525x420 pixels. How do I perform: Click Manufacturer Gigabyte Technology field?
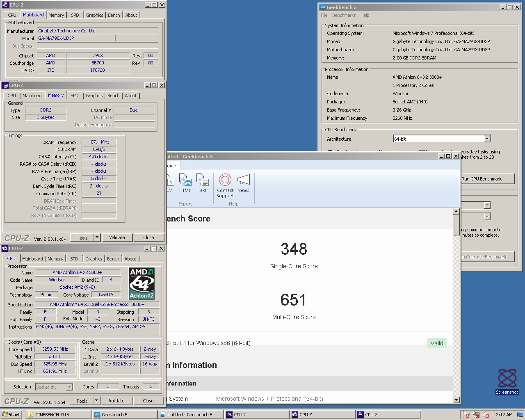[x=97, y=31]
